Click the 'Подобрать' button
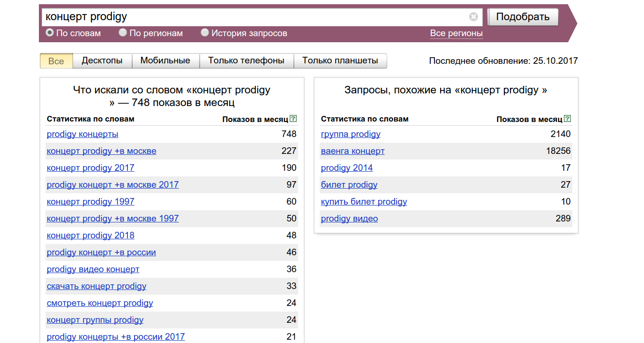Image resolution: width=644 pixels, height=343 pixels. point(523,17)
